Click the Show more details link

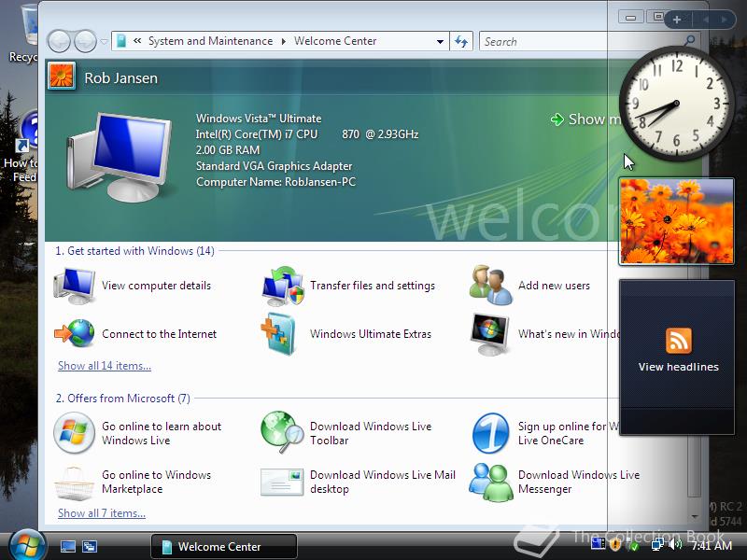586,119
